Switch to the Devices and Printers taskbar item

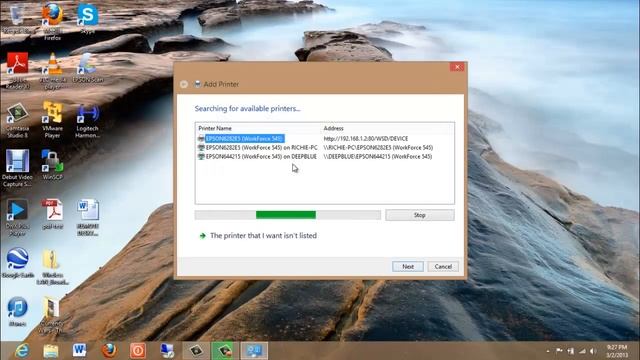[254, 351]
